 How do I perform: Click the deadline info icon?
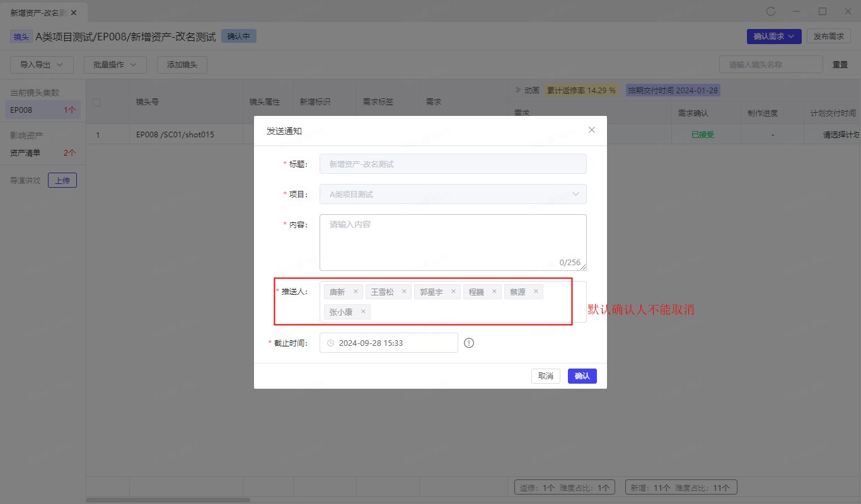tap(469, 343)
